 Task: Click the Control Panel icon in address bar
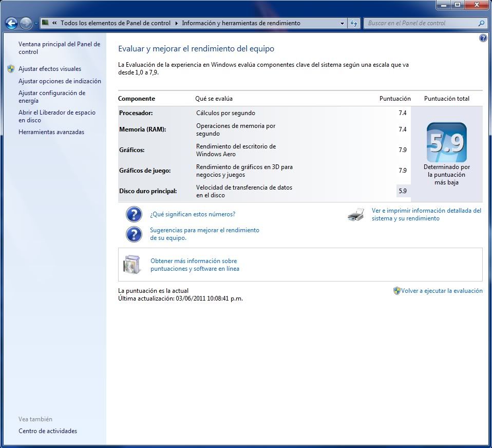click(45, 22)
